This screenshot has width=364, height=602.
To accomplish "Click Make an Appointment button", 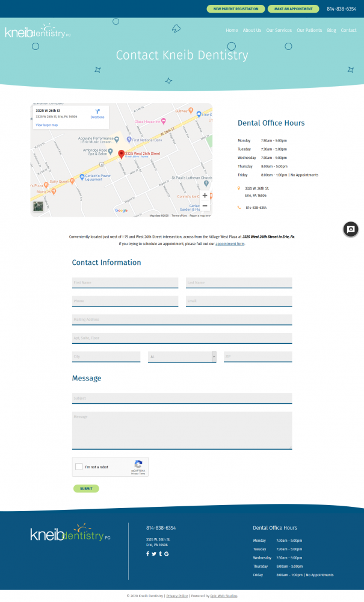I will tap(293, 9).
